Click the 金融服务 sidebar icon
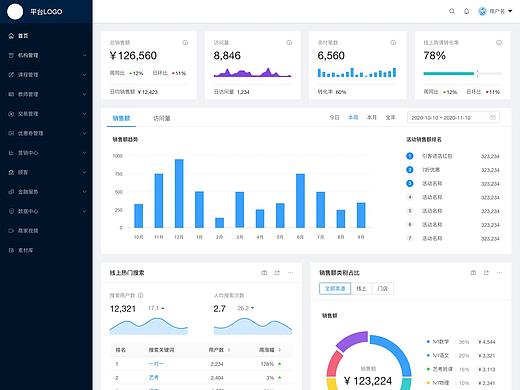This screenshot has width=520, height=390. 11,192
